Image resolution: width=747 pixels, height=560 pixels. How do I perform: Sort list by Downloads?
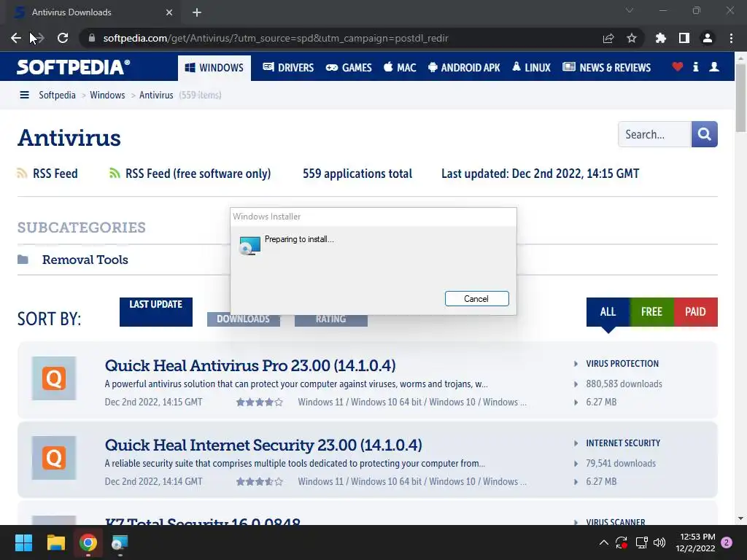coord(244,319)
